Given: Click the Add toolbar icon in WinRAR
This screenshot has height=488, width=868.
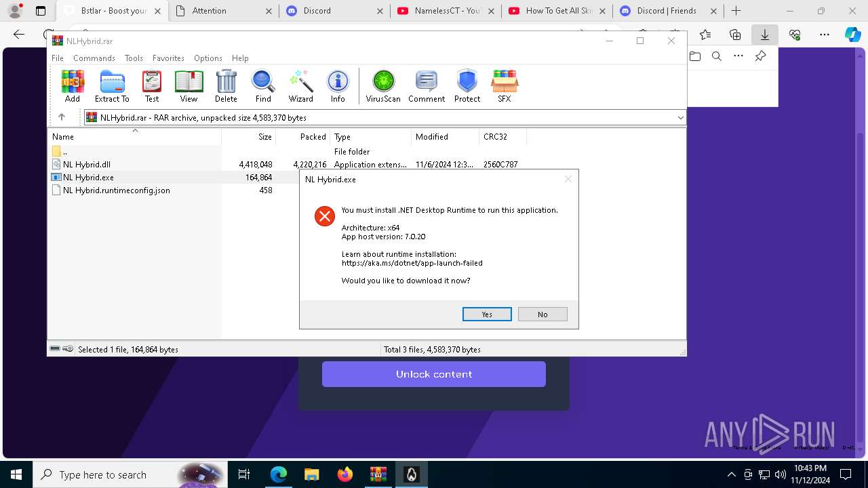Looking at the screenshot, I should (x=73, y=86).
